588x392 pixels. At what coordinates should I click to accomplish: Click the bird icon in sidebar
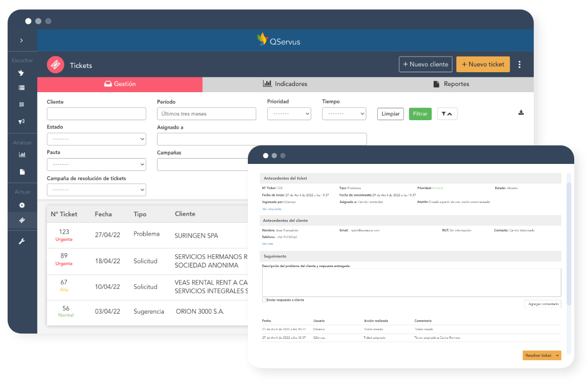click(21, 73)
